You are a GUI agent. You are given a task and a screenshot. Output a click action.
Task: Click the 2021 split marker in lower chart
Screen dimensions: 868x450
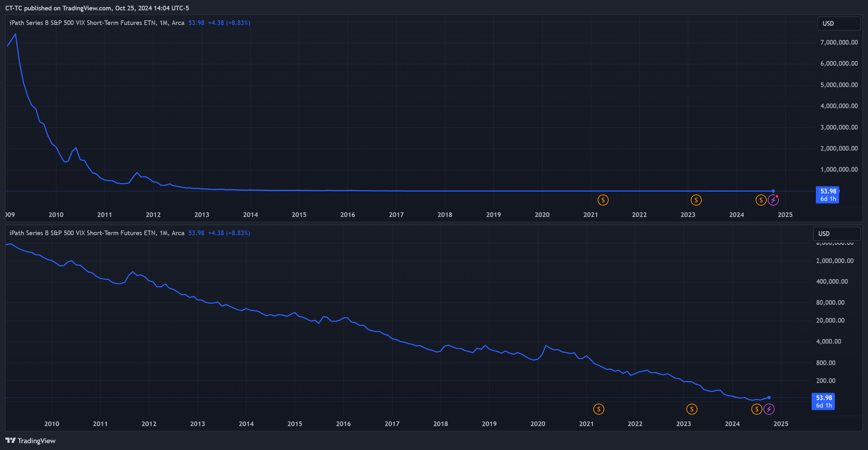coord(599,409)
